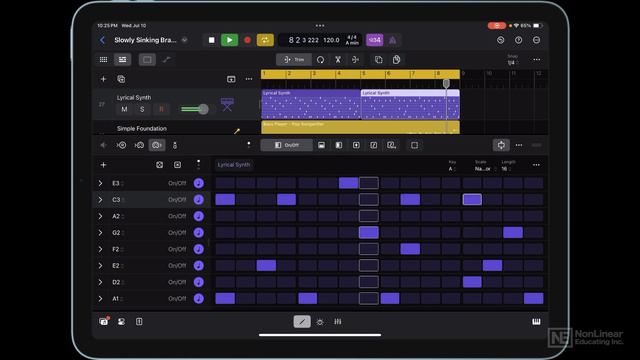The image size is (640, 360).
Task: Mute the Lyrical Synth track
Action: tap(124, 109)
